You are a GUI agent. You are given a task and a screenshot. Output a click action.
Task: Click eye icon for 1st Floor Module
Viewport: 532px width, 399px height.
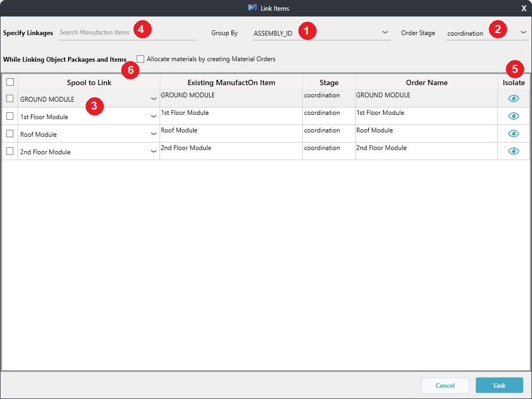(513, 116)
